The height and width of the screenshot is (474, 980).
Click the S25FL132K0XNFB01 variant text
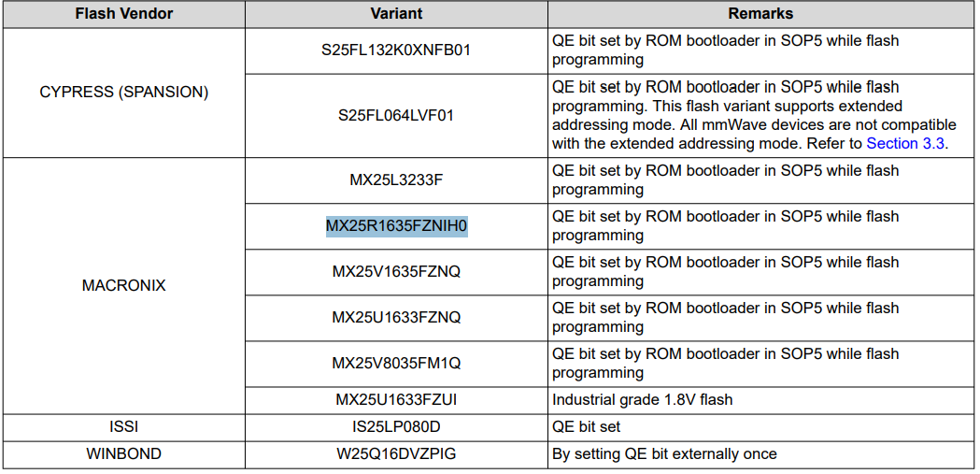point(396,50)
